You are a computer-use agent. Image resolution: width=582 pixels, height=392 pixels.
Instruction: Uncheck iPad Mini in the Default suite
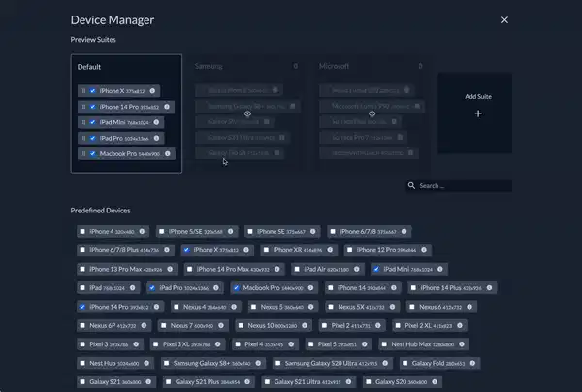[93, 122]
